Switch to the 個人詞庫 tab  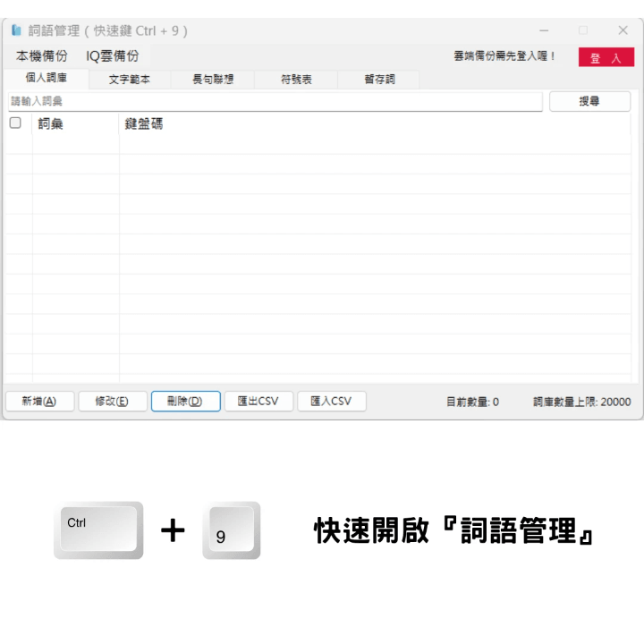pyautogui.click(x=47, y=78)
